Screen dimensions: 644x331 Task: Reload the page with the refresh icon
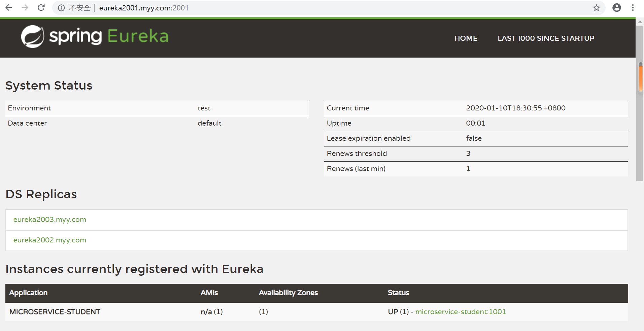pos(41,7)
